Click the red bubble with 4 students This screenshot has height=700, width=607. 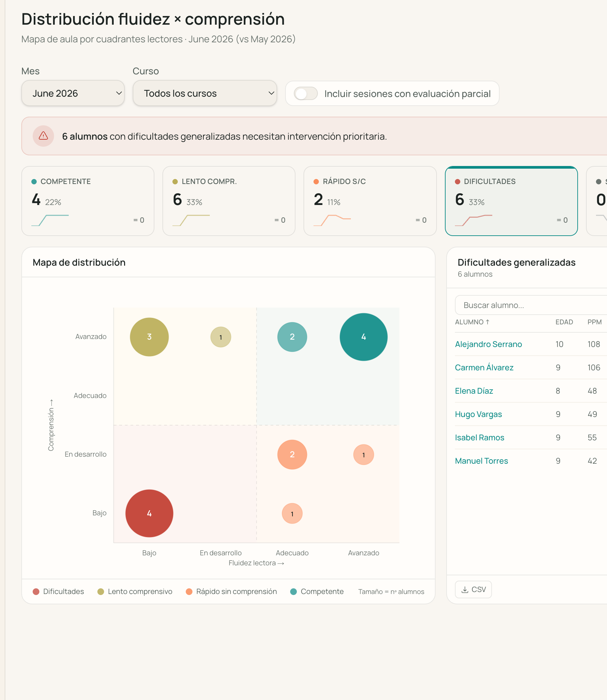click(x=149, y=513)
